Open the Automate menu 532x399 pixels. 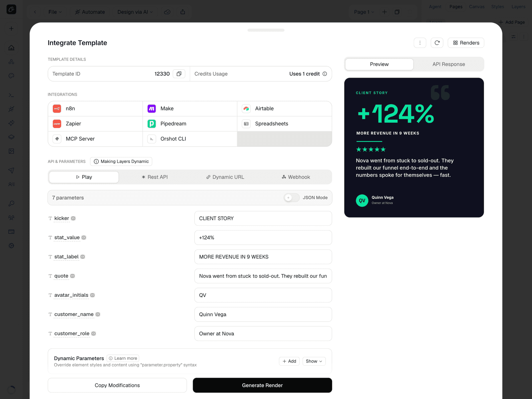tap(90, 12)
